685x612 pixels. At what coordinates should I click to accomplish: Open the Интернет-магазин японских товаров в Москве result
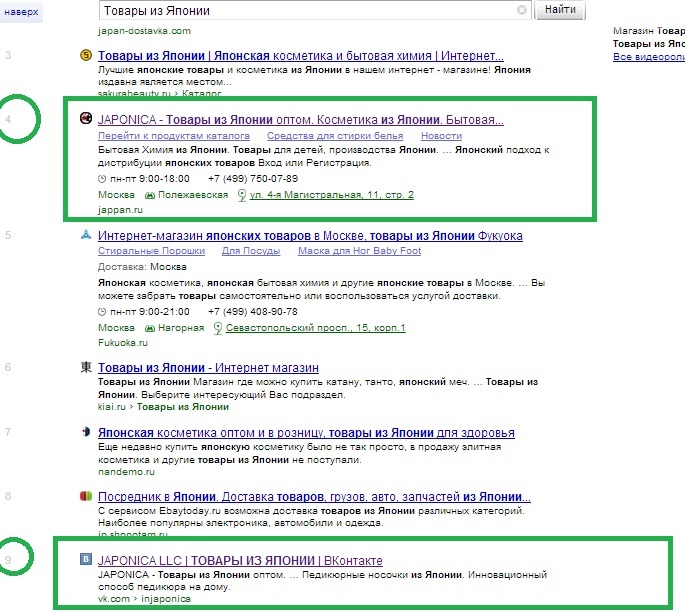click(x=310, y=236)
